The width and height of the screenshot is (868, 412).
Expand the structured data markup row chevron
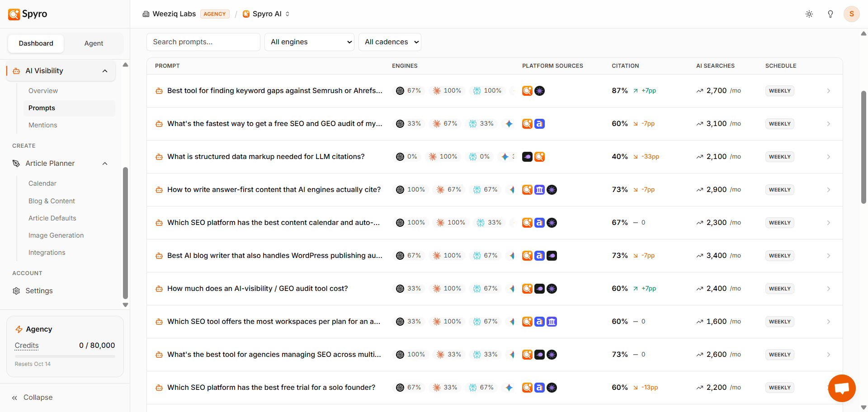point(829,157)
